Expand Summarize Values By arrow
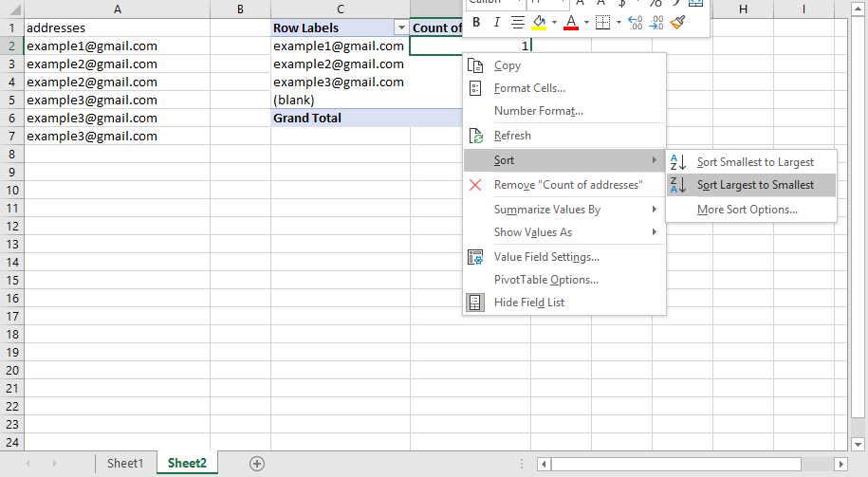 655,210
